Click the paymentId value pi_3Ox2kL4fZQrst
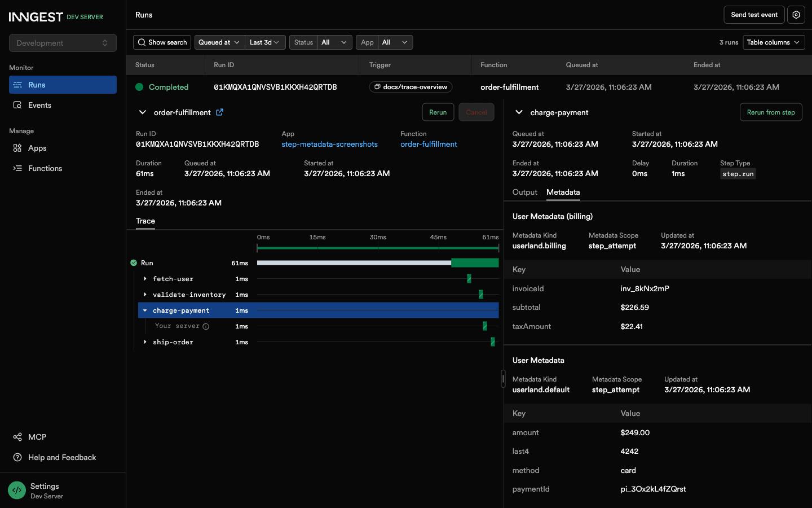Image resolution: width=812 pixels, height=508 pixels. click(x=653, y=489)
